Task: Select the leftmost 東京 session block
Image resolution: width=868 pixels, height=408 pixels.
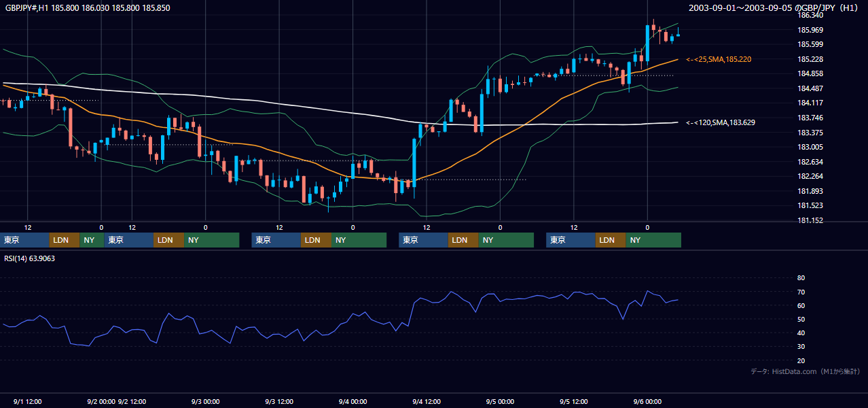Action: [x=25, y=240]
